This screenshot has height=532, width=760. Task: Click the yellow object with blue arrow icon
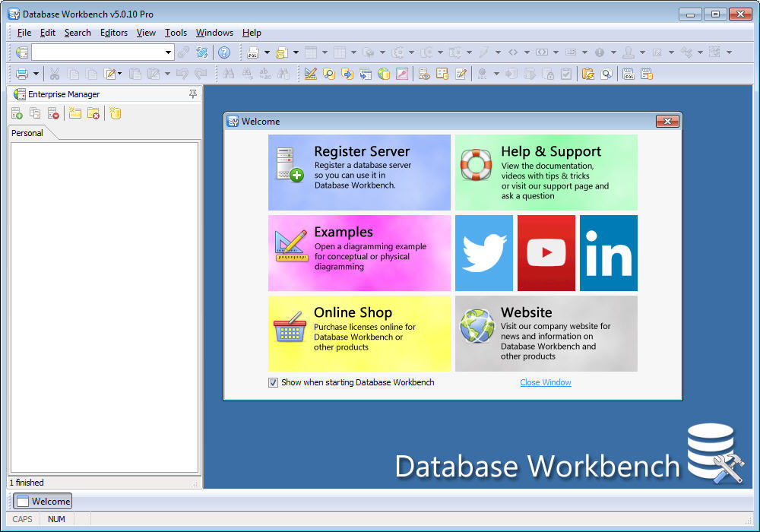[347, 74]
